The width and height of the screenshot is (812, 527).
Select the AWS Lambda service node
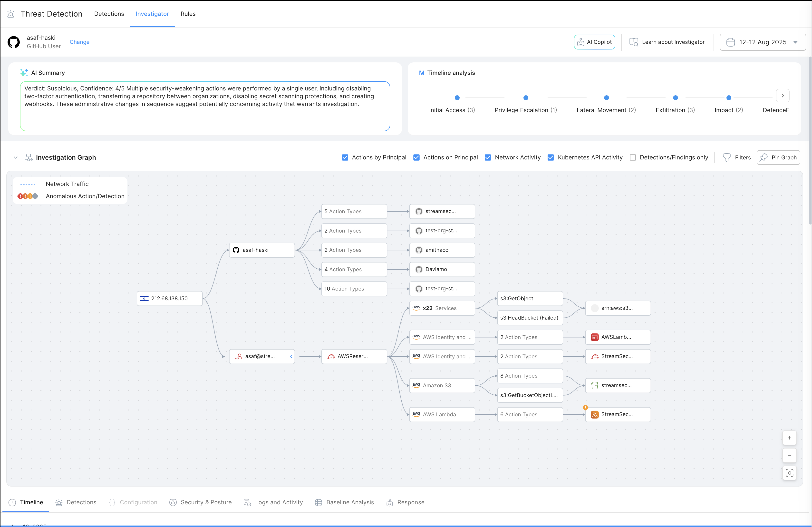click(442, 414)
